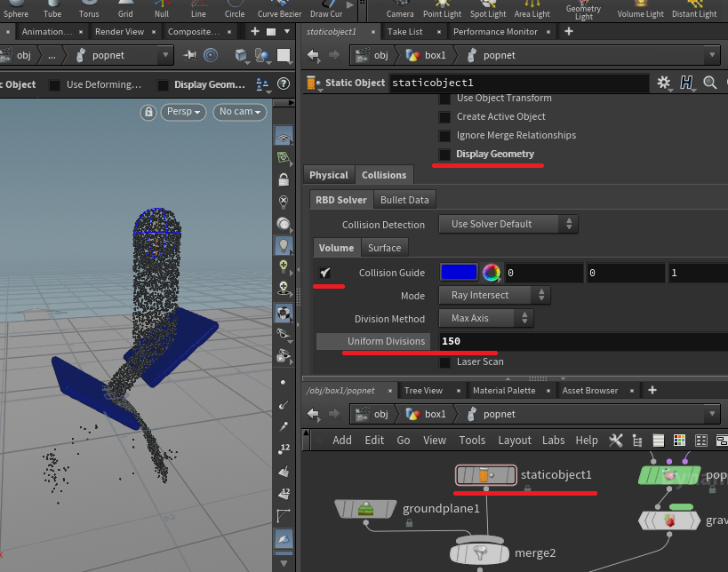Open the color wheel picker icon
Screen dimensions: 728x572
[x=492, y=273]
